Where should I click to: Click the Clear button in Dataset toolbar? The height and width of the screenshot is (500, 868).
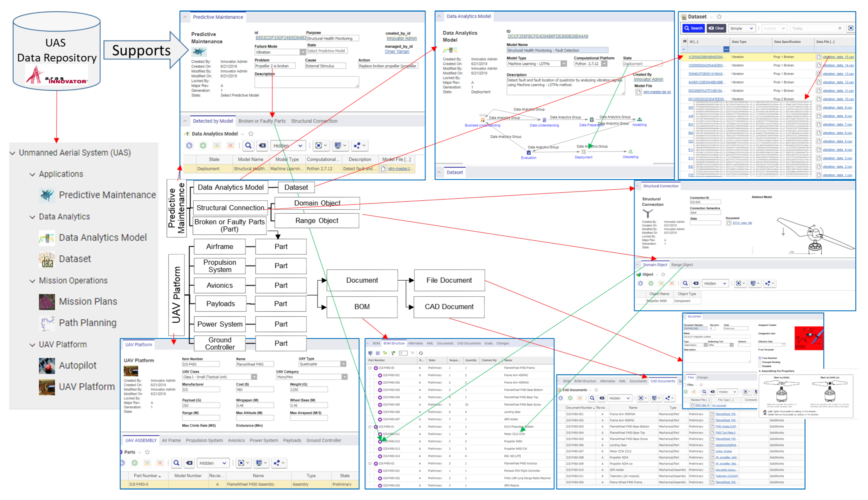(716, 28)
